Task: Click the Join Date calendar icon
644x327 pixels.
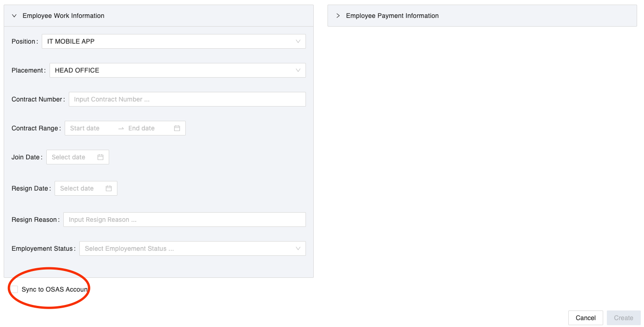Action: (x=100, y=157)
